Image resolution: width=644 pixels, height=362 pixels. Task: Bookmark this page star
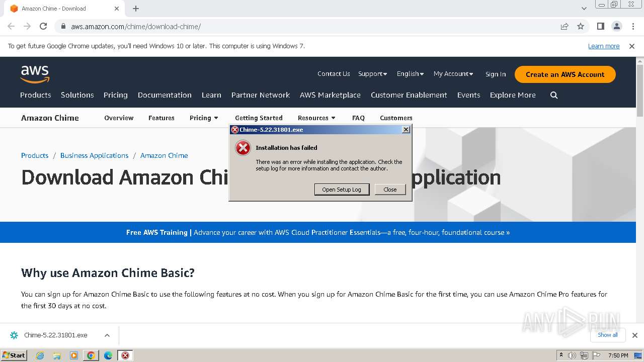tap(581, 26)
